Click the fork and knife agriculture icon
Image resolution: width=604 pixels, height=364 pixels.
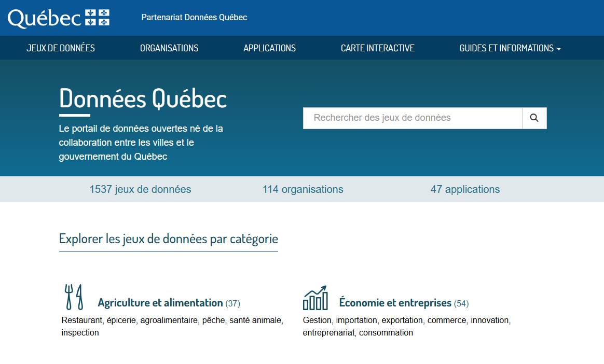click(x=74, y=297)
